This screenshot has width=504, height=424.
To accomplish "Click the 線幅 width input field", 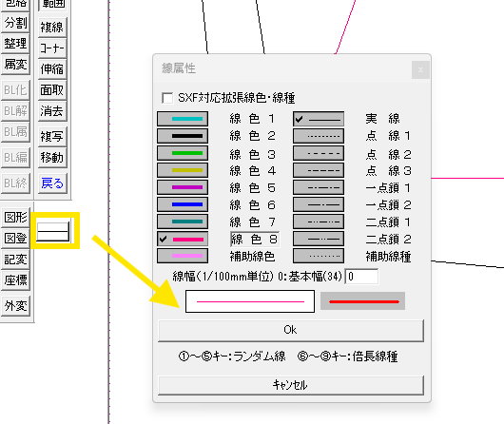I will [x=361, y=277].
